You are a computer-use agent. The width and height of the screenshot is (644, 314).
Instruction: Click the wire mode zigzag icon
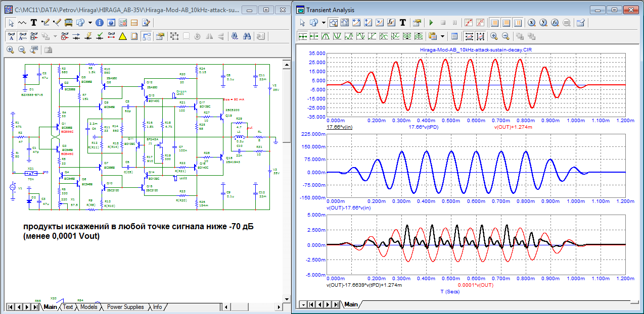tap(22, 23)
